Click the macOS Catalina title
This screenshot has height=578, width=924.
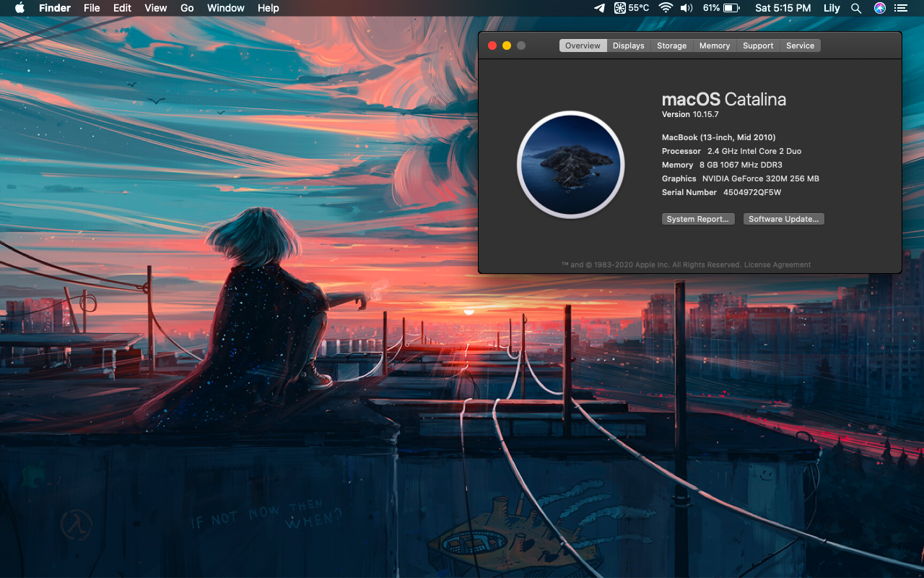(724, 100)
